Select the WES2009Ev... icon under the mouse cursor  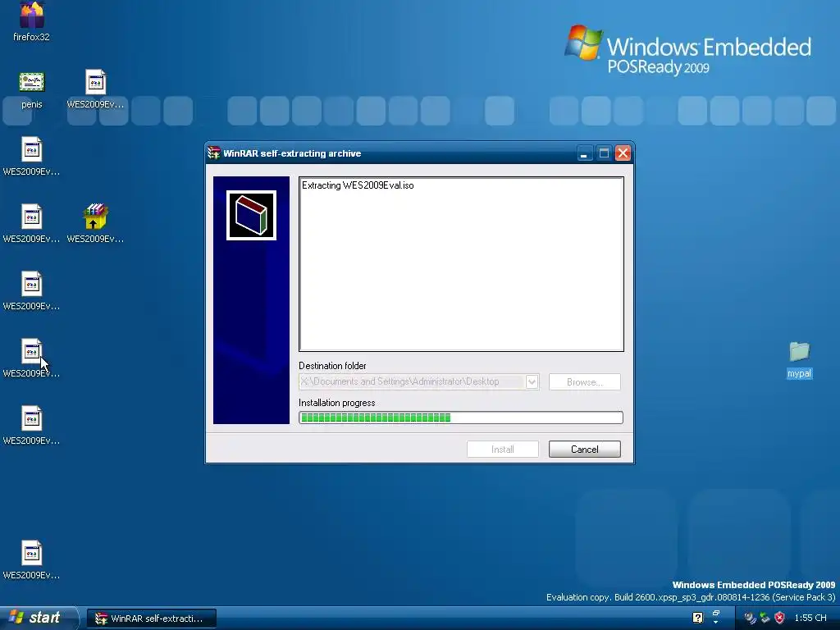(x=32, y=358)
